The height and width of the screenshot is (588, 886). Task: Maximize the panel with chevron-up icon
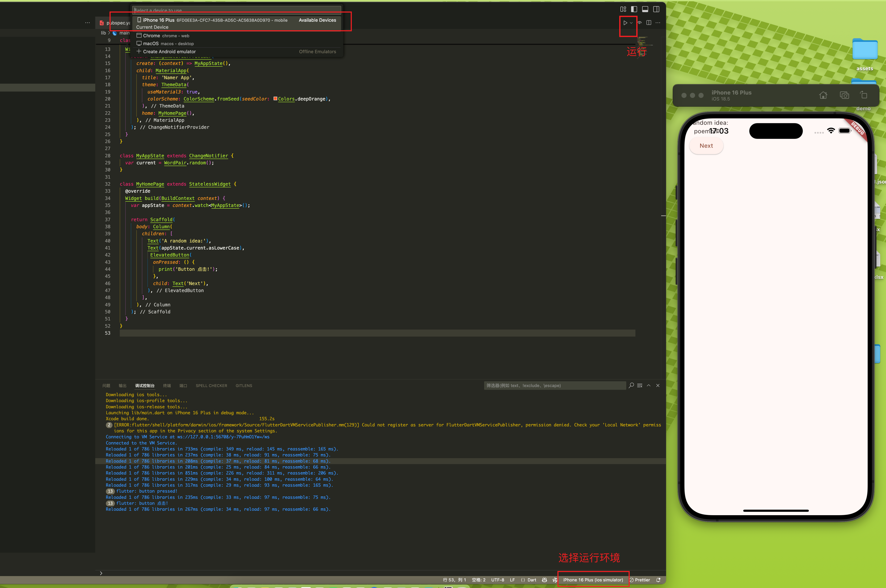pyautogui.click(x=649, y=386)
